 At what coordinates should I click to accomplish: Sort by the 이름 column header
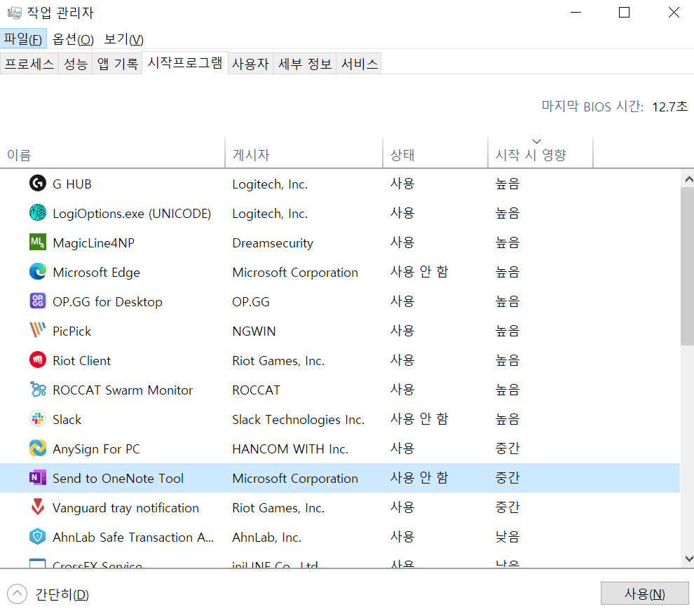pyautogui.click(x=112, y=153)
